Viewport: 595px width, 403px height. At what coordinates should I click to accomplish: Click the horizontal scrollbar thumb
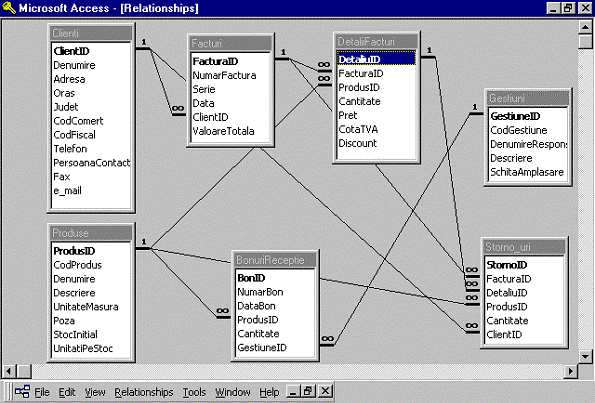click(25, 371)
